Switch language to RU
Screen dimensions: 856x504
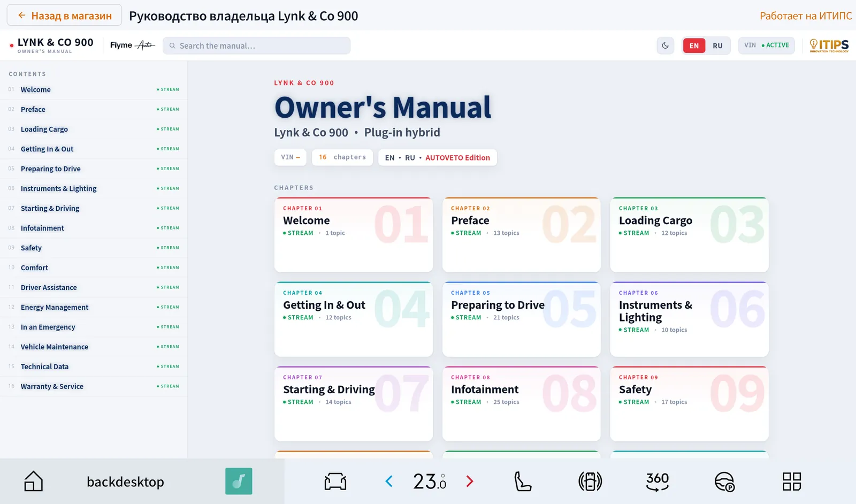tap(717, 45)
